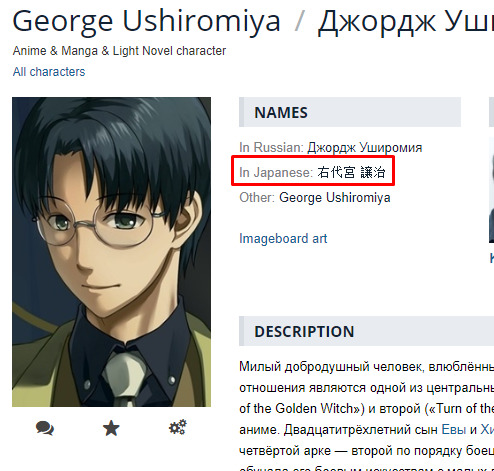Go to the All characters page

pyautogui.click(x=49, y=72)
